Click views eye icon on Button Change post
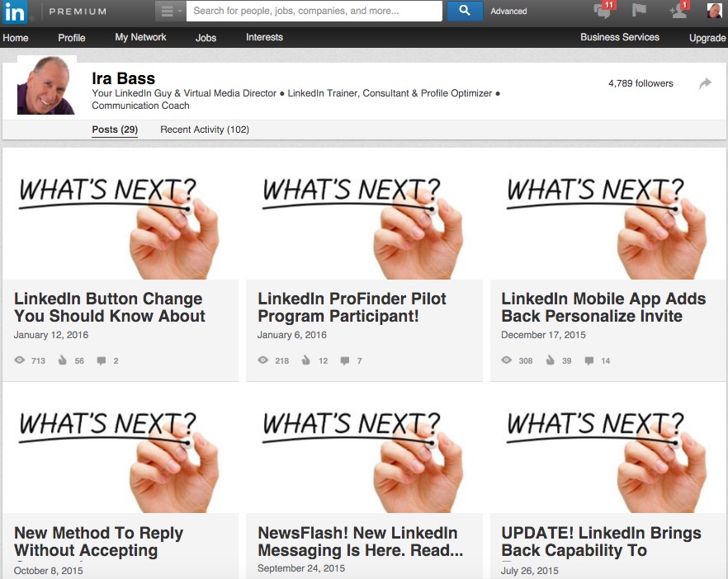 [20, 360]
